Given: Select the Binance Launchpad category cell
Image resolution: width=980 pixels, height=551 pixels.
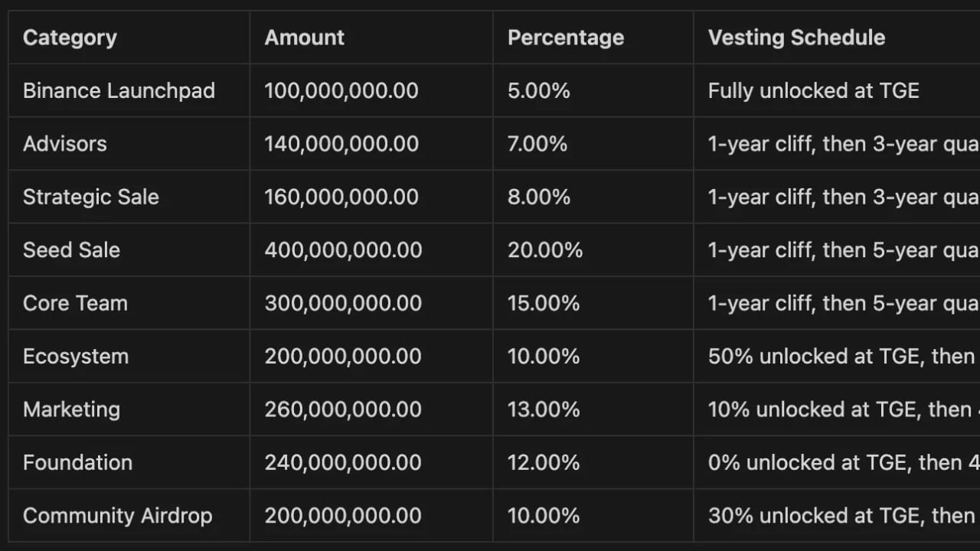Looking at the screenshot, I should click(x=119, y=90).
